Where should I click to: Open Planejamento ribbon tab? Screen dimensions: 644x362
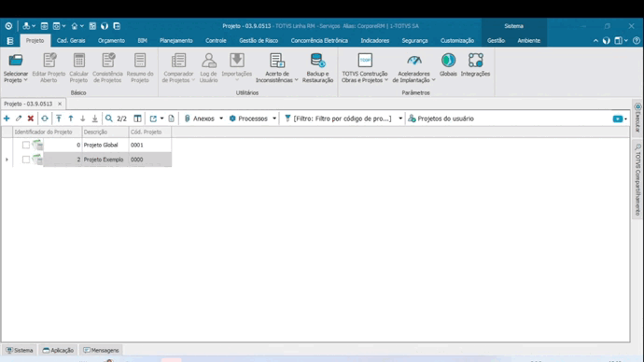175,41
